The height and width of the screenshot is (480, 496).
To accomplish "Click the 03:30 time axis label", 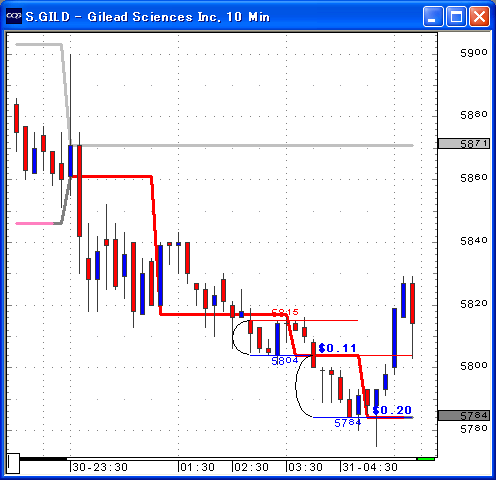I will point(305,467).
